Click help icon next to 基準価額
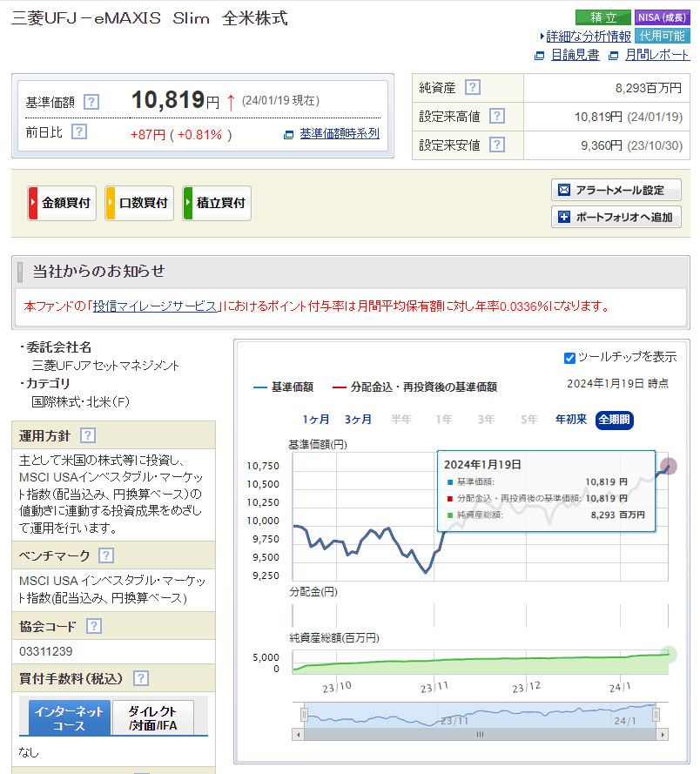 tap(91, 102)
